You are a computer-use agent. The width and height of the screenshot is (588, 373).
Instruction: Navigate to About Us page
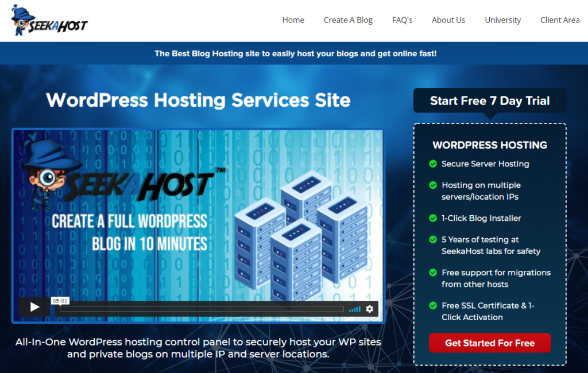pos(448,20)
